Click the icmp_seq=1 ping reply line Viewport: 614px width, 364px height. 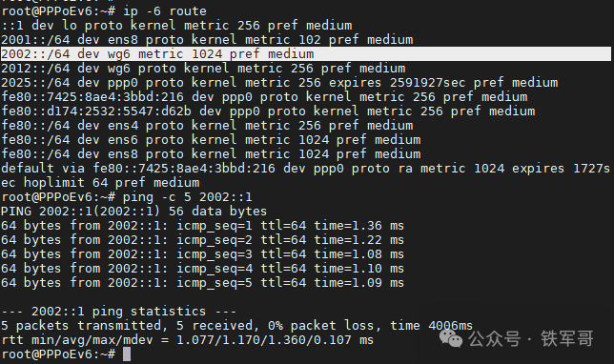coord(202,226)
